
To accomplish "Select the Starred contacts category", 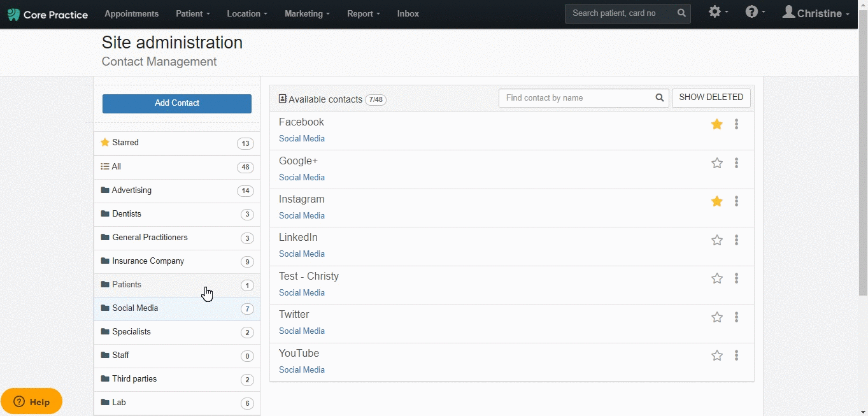I will 177,143.
